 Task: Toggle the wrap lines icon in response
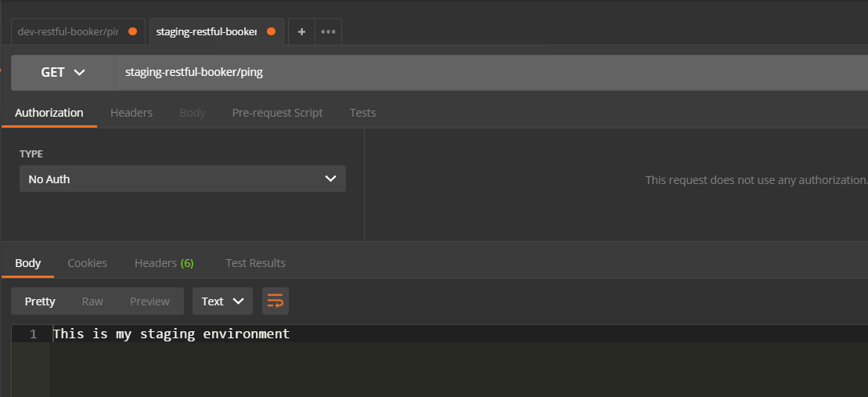point(276,301)
